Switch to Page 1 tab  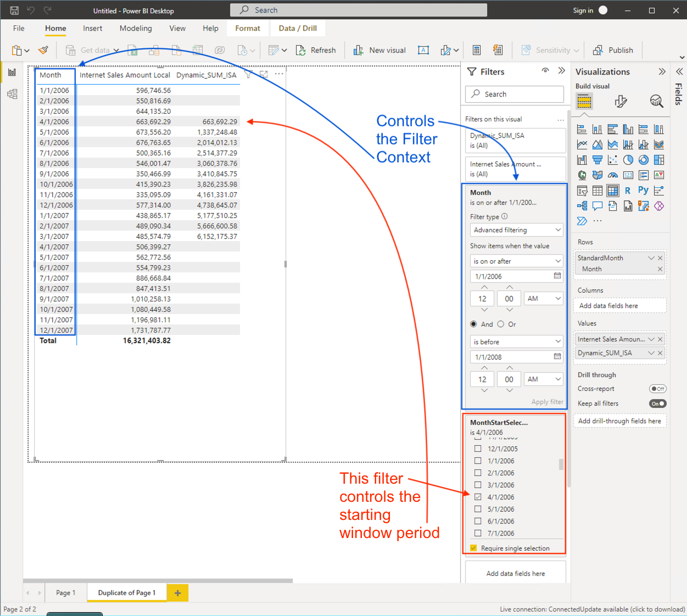point(65,592)
